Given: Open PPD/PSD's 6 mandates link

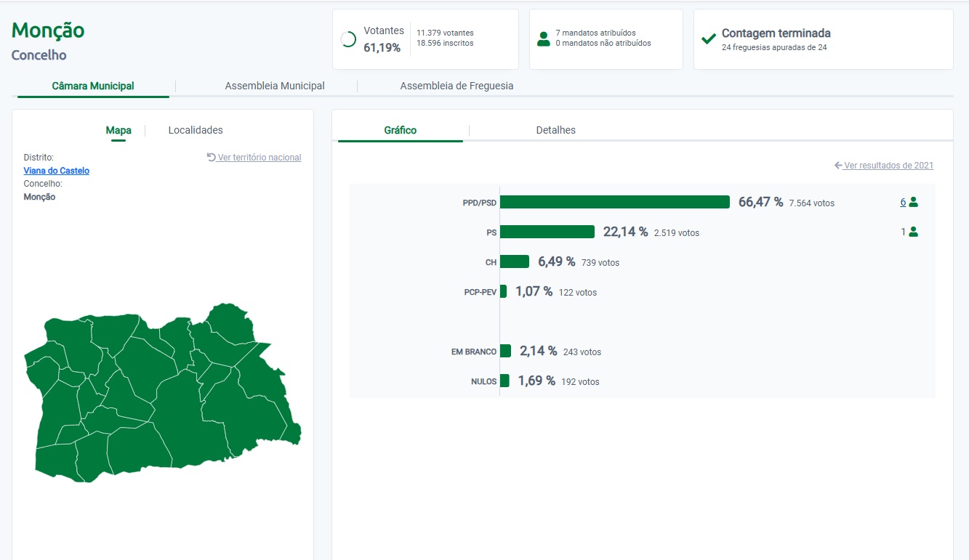Looking at the screenshot, I should point(903,203).
